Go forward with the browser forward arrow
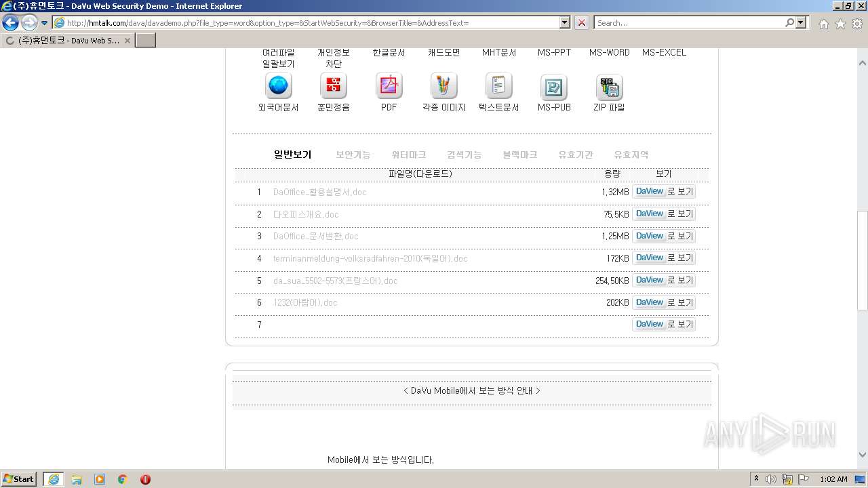 click(x=28, y=23)
